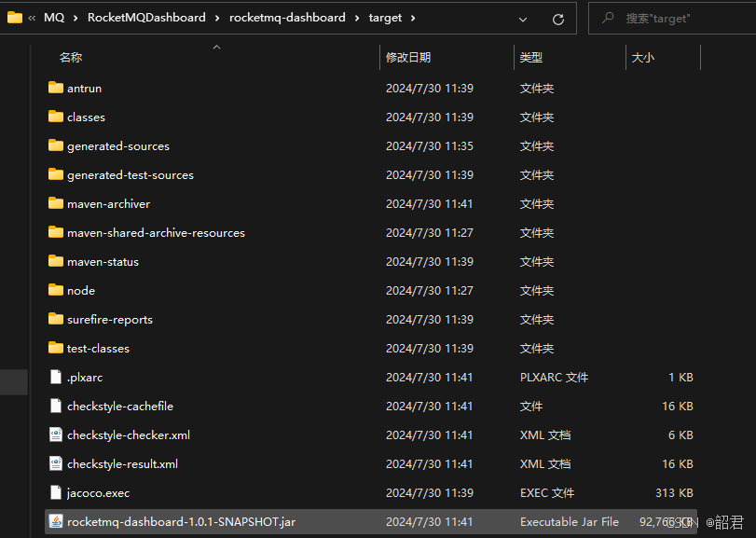The width and height of the screenshot is (756, 538).
Task: Expand the chevron after rocketmq-dashboard breadcrumb
Action: [x=357, y=18]
